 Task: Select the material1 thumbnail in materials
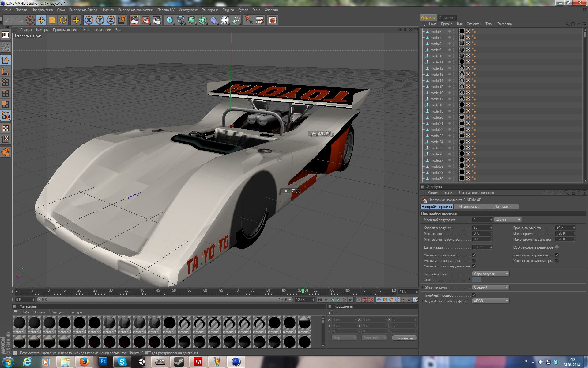pyautogui.click(x=19, y=324)
